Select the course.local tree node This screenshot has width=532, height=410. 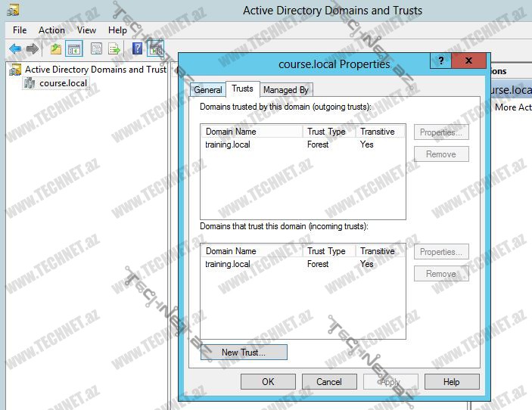pyautogui.click(x=63, y=83)
